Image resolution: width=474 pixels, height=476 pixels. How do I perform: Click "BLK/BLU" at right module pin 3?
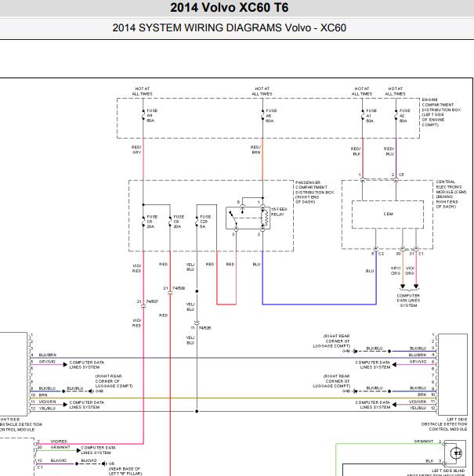coord(418,348)
